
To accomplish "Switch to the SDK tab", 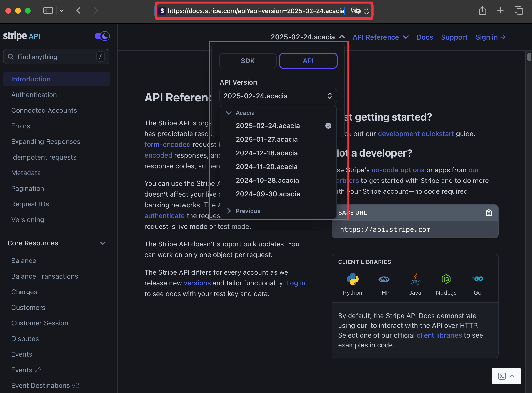I will coord(247,60).
